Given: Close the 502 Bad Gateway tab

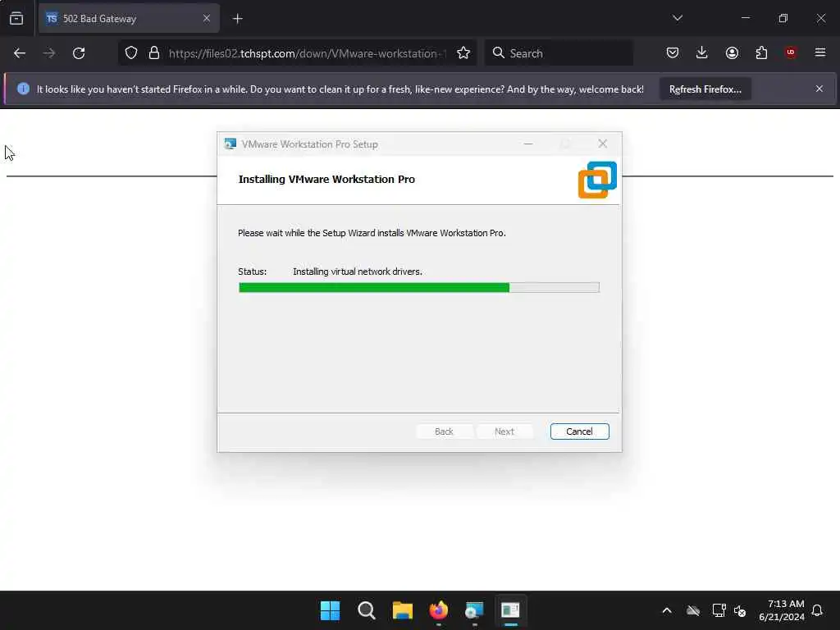Looking at the screenshot, I should 206,19.
